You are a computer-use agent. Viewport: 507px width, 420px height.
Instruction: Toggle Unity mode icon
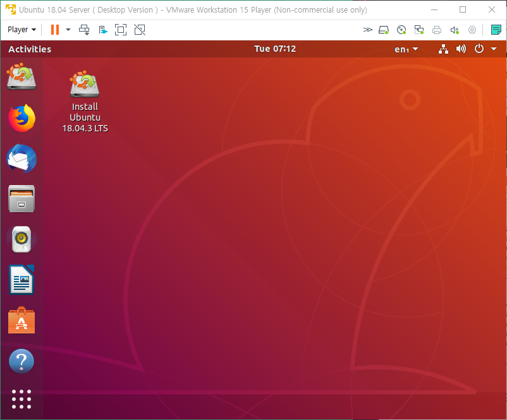tap(140, 30)
